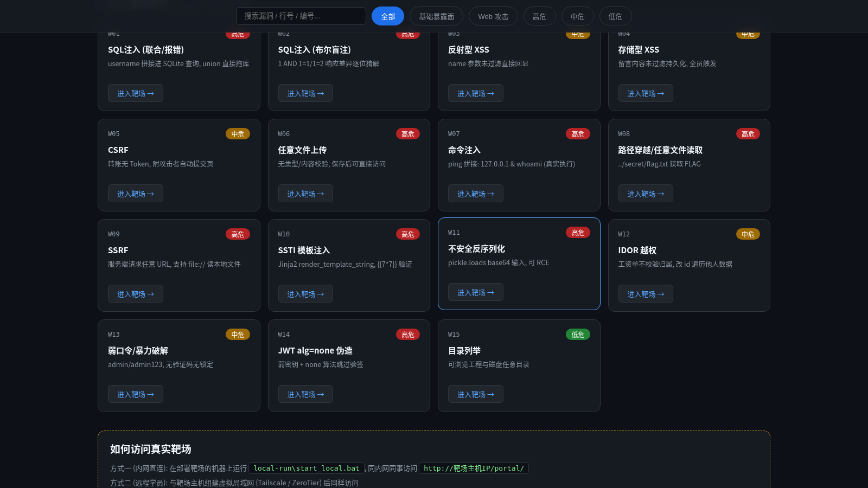Click the CSRF card title

click(118, 150)
